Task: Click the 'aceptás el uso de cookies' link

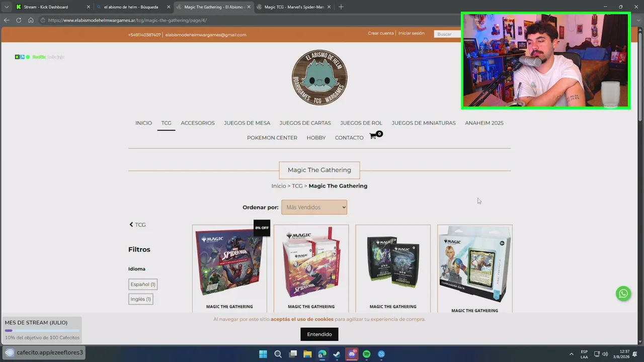Action: (302, 319)
